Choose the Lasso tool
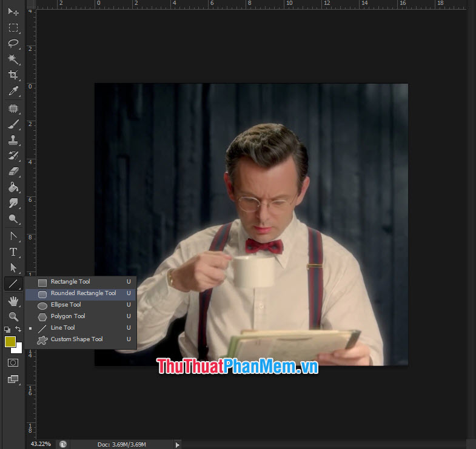This screenshot has height=449, width=476. [13, 44]
